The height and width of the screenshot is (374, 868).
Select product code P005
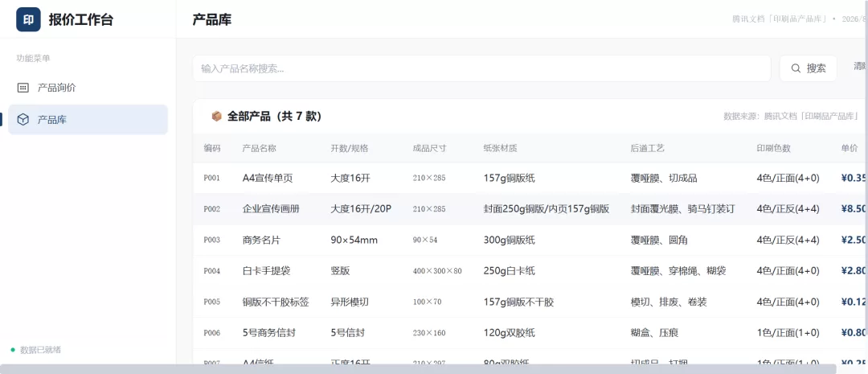click(x=212, y=302)
